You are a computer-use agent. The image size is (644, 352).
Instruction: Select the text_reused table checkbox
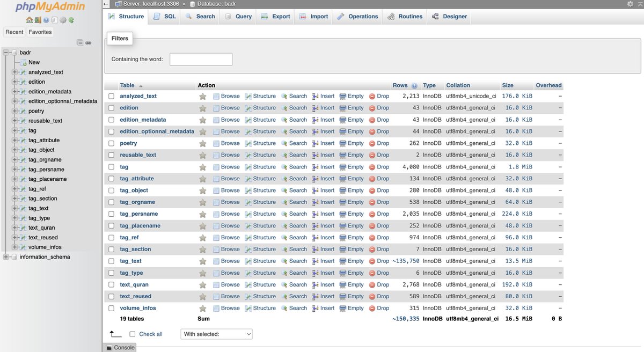click(111, 297)
